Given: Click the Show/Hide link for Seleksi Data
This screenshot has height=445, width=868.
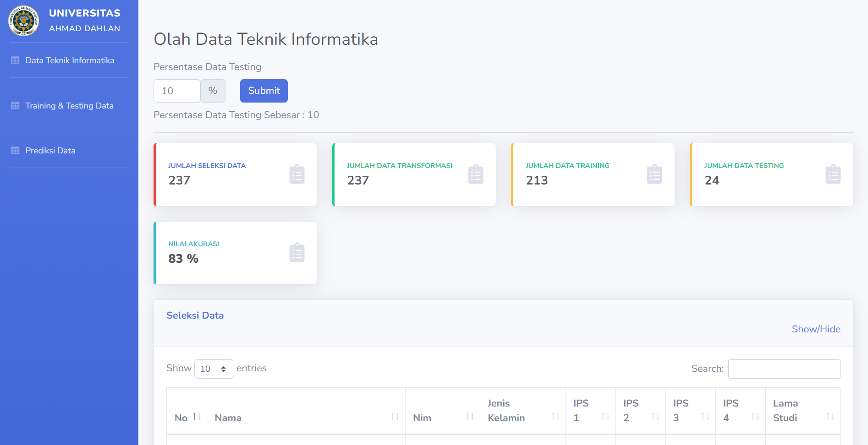Looking at the screenshot, I should pos(816,329).
